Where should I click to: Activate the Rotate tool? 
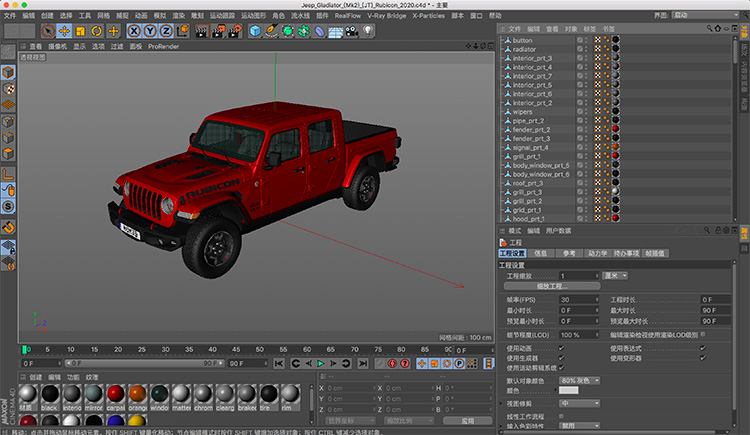click(x=97, y=31)
